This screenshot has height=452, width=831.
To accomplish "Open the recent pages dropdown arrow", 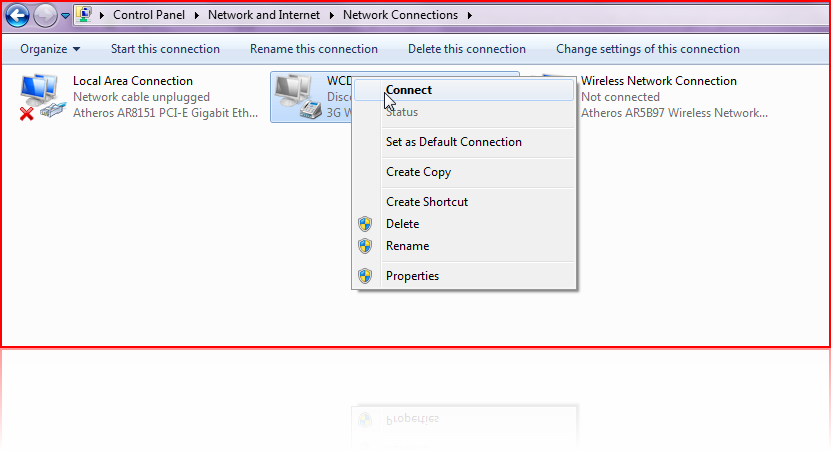I will (x=65, y=16).
